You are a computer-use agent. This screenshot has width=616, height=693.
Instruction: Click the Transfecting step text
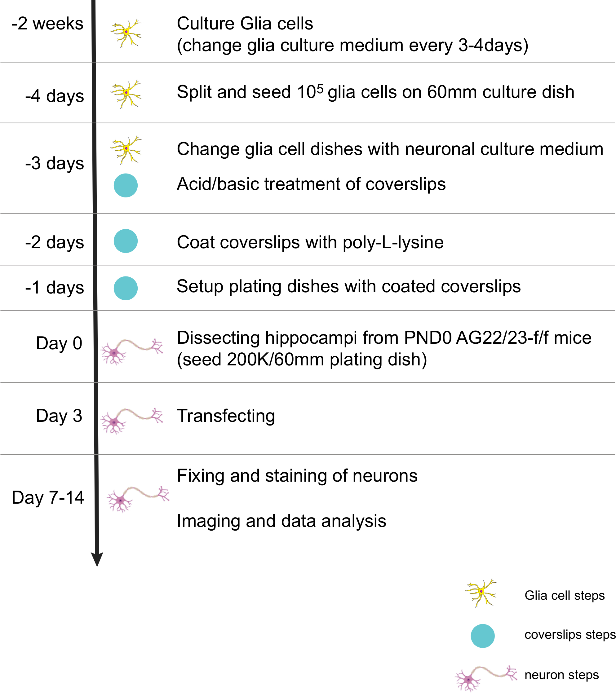pos(226,416)
